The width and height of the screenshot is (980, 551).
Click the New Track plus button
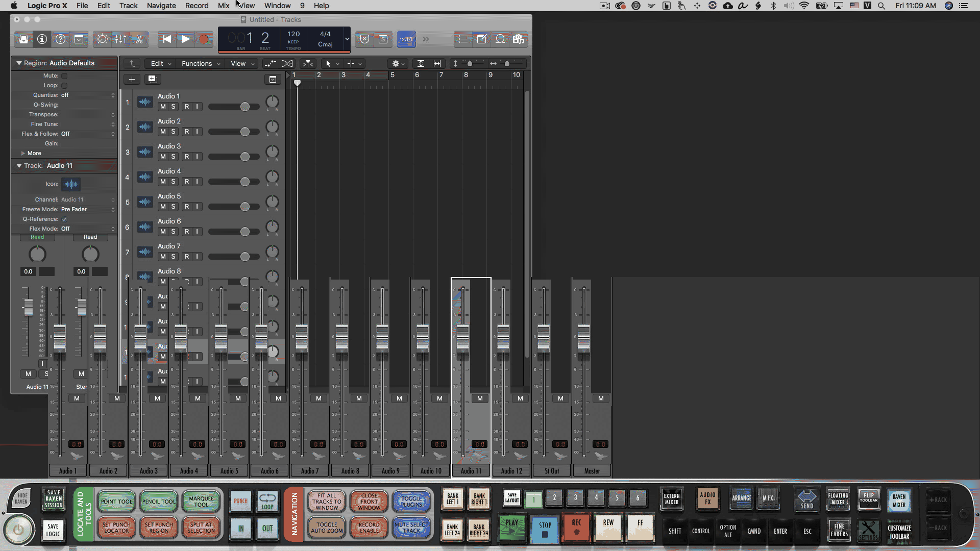pyautogui.click(x=132, y=80)
